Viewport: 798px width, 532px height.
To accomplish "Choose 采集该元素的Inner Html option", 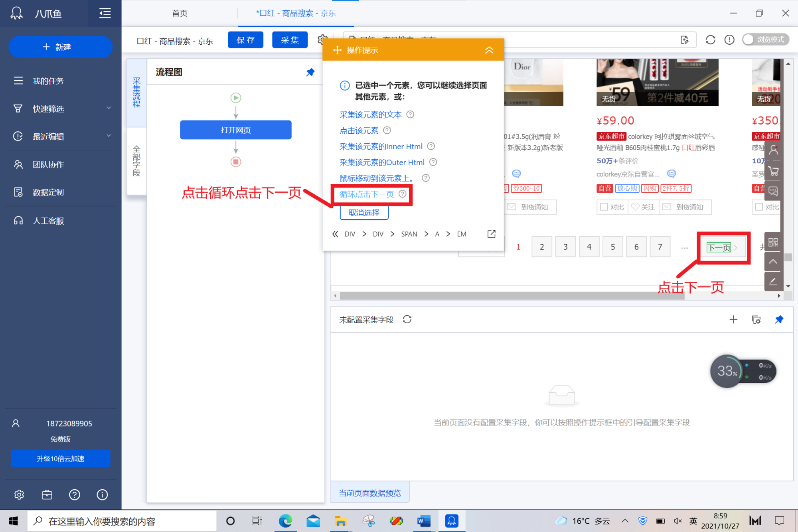I will point(381,146).
